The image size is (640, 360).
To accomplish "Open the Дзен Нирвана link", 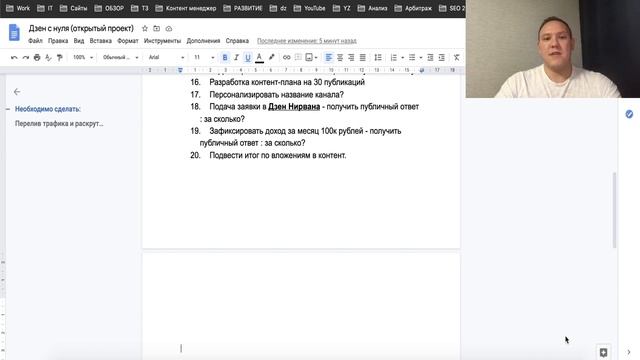I will pyautogui.click(x=294, y=107).
